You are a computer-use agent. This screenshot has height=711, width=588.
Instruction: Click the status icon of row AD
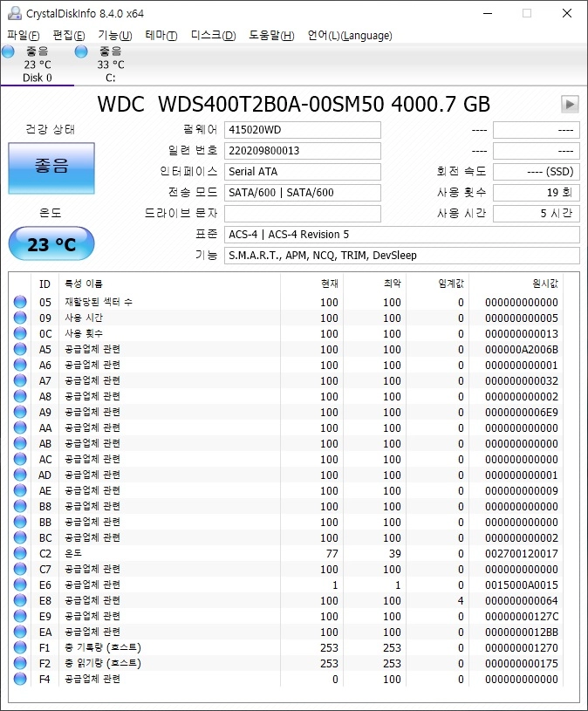click(x=20, y=475)
